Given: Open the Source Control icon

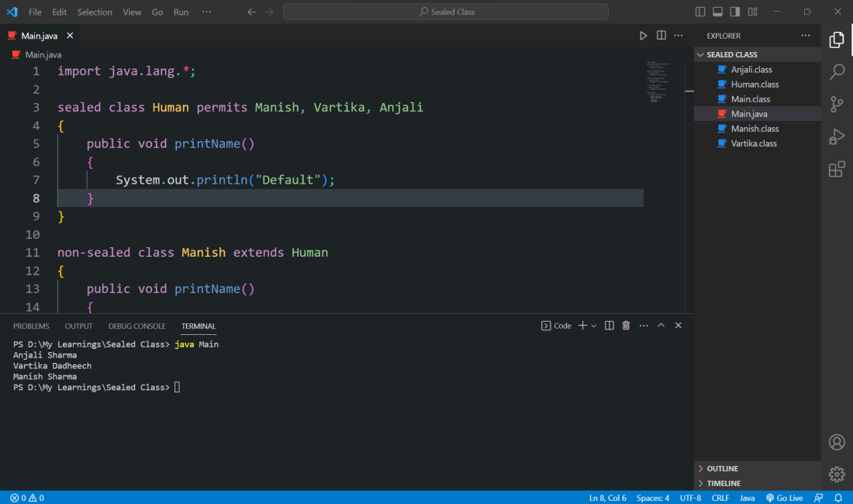Looking at the screenshot, I should (837, 103).
